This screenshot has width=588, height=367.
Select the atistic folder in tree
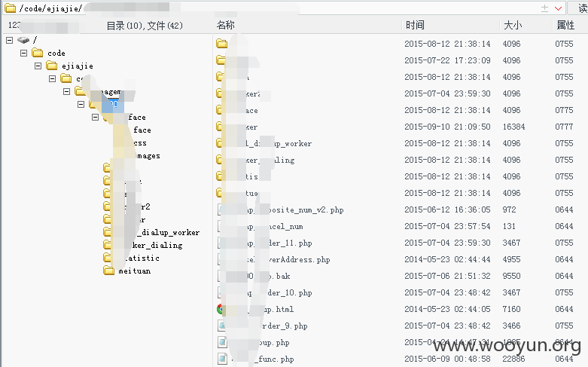click(x=142, y=258)
